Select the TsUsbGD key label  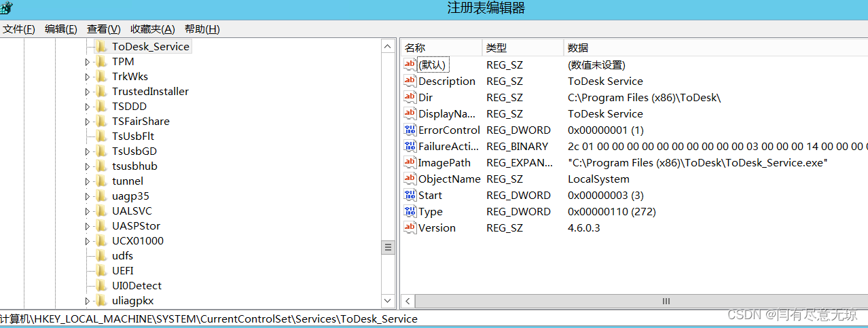click(134, 151)
